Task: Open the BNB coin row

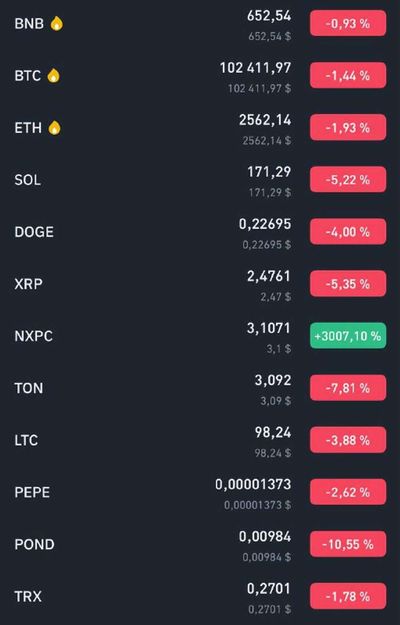Action: click(x=200, y=24)
